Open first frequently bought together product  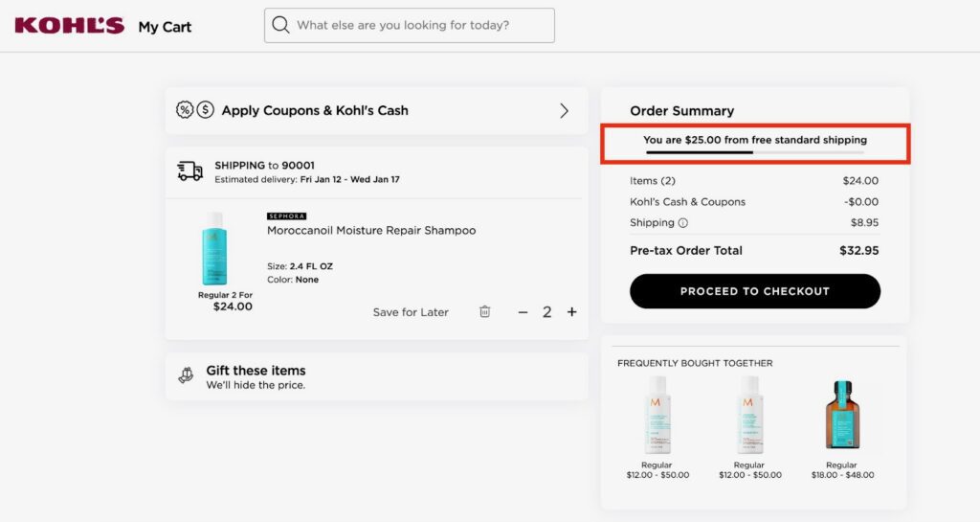pyautogui.click(x=657, y=415)
